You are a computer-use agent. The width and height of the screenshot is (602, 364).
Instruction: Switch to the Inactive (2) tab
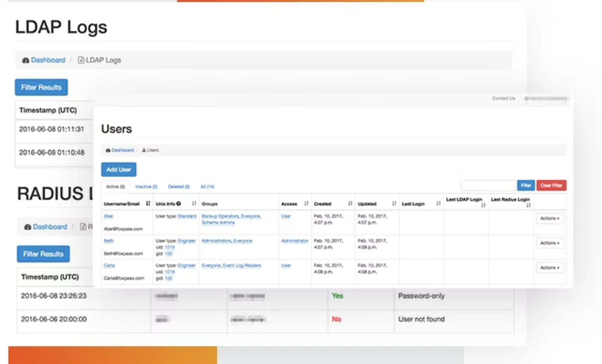[x=146, y=187]
